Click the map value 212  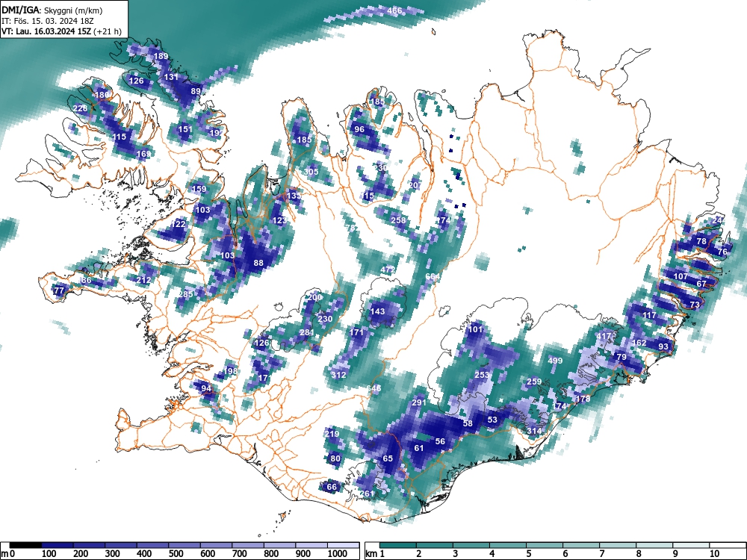143,279
